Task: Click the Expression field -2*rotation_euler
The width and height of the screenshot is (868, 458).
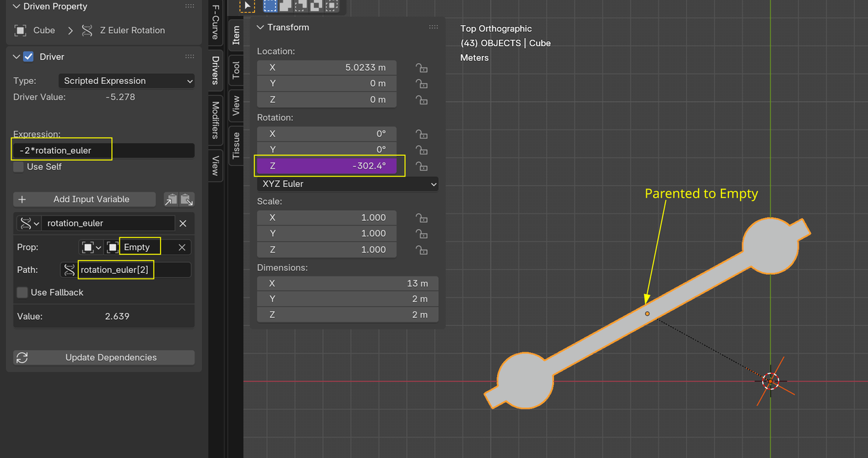Action: [104, 150]
